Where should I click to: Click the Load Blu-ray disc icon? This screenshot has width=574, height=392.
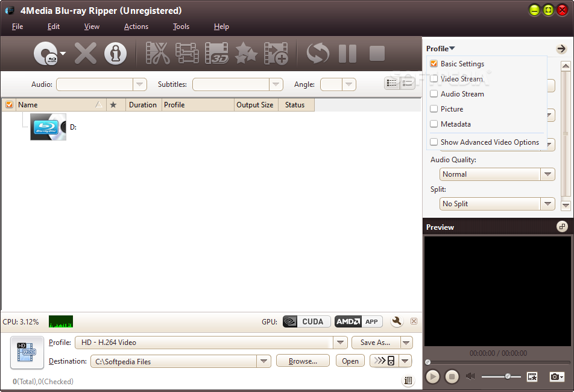[x=45, y=54]
